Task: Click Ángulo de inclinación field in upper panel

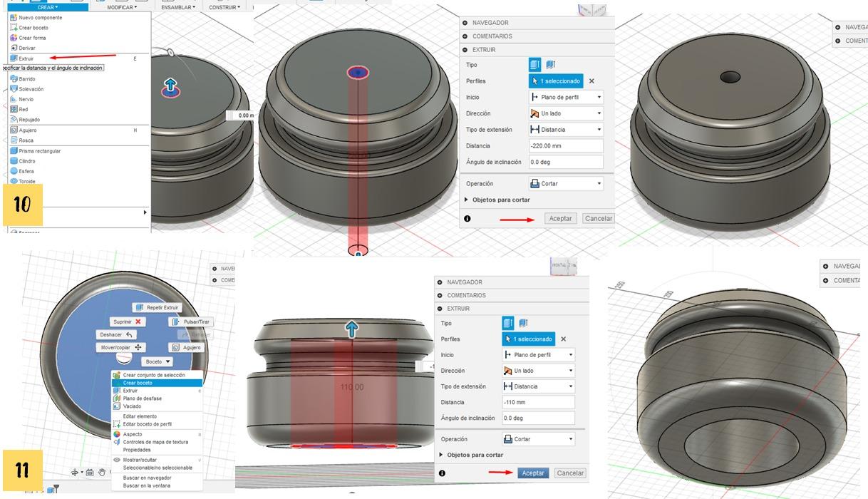Action: click(566, 163)
